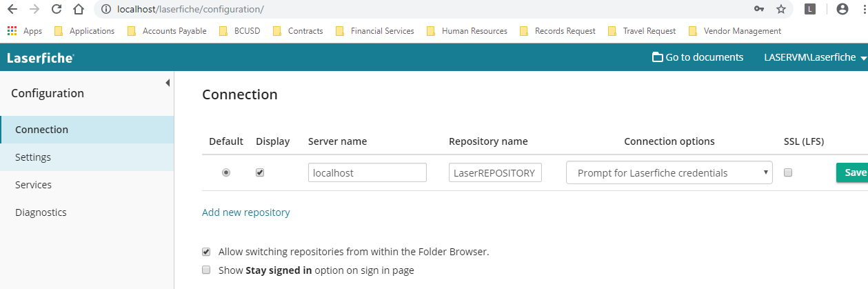The image size is (868, 289).
Task: Open the Contracts bookmark folder
Action: pos(298,31)
